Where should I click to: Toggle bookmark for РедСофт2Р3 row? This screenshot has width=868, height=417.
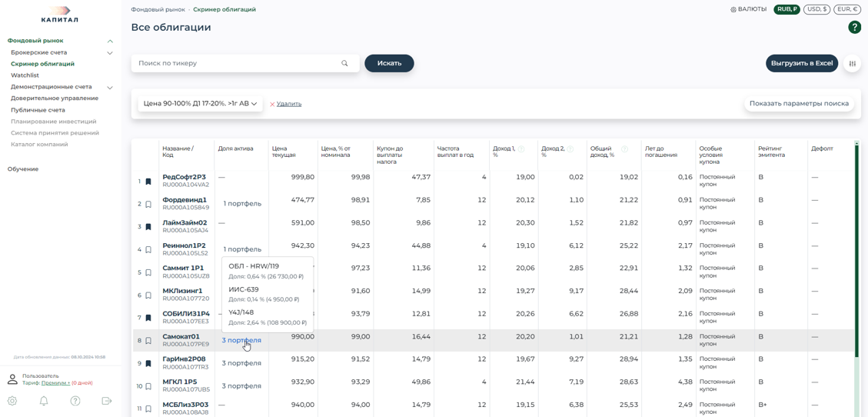click(148, 181)
